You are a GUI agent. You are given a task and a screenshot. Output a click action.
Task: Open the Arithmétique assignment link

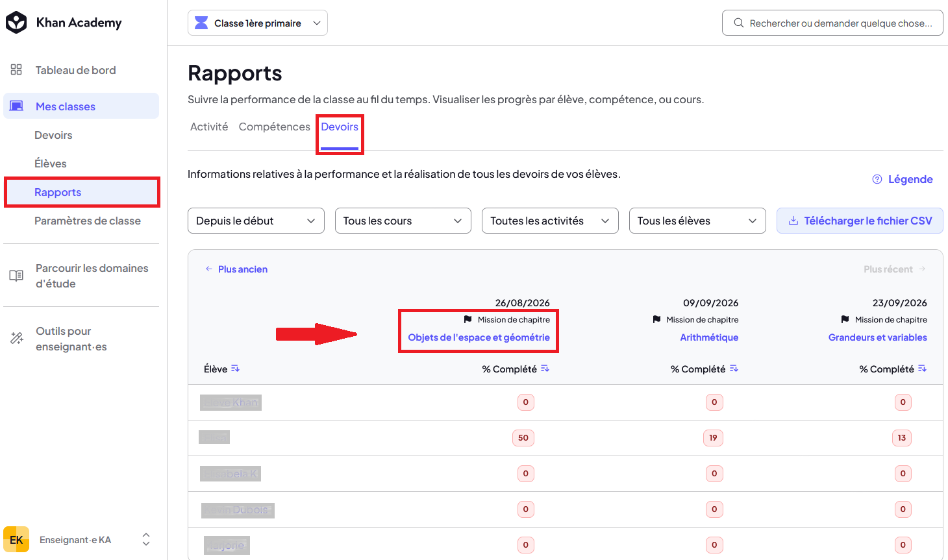[709, 337]
